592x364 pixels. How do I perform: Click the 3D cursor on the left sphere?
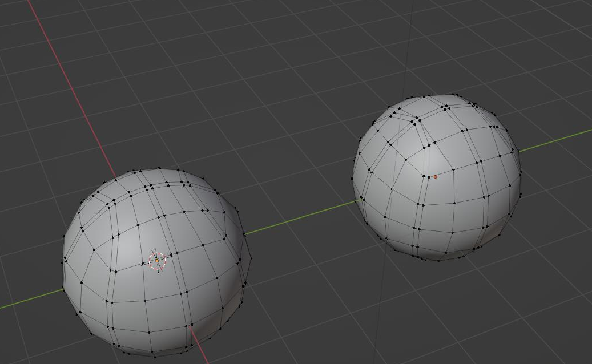click(157, 260)
